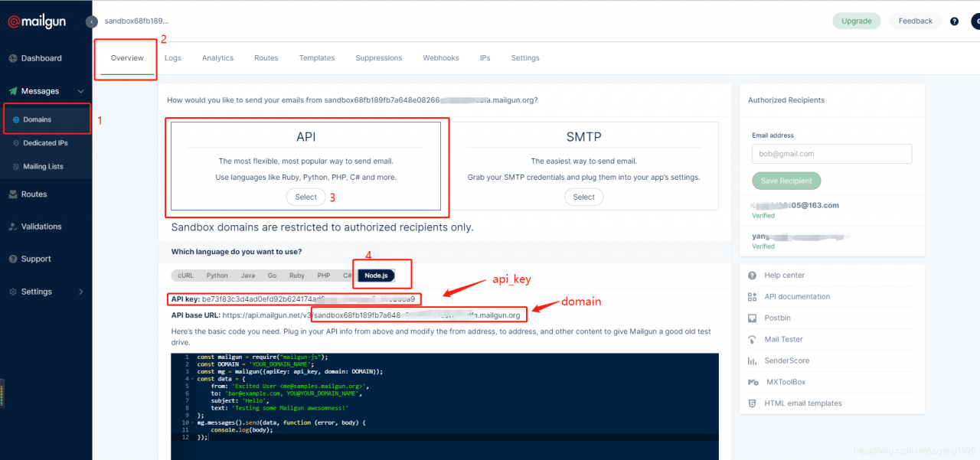Choose the cURL language option
980x460 pixels.
coord(186,276)
